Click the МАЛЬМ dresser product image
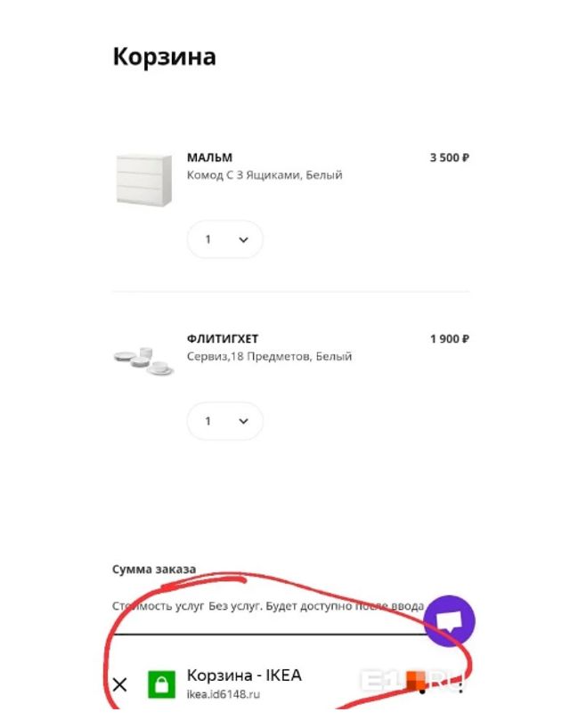The height and width of the screenshot is (728, 570). [142, 179]
